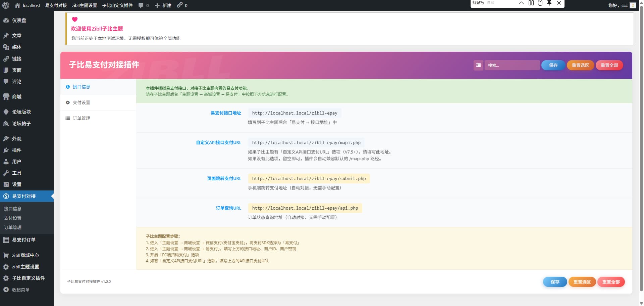Open 用户 users menu
Viewport: 644px width, 306px height.
pos(27,162)
